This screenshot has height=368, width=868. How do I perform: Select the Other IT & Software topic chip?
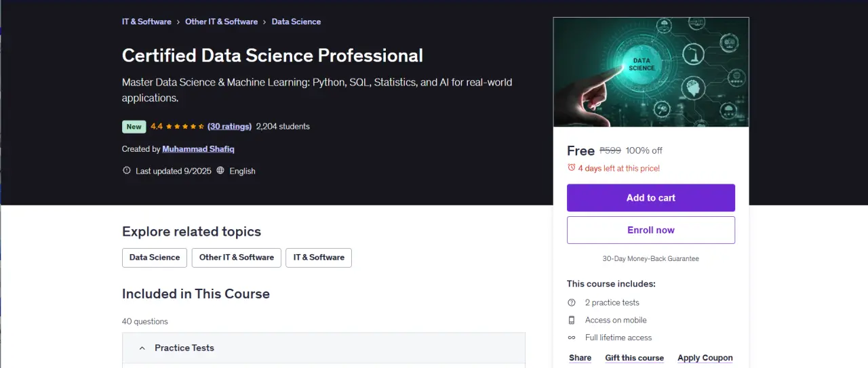(237, 258)
